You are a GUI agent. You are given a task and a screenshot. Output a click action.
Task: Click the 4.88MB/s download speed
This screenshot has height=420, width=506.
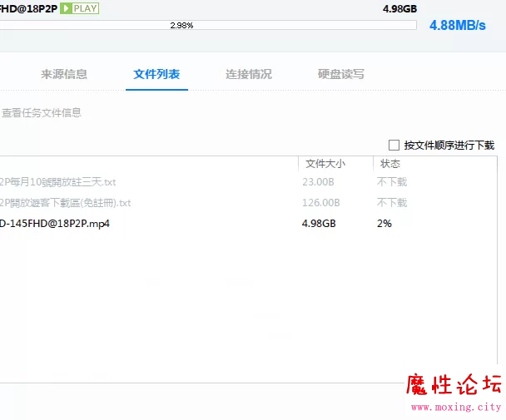(457, 26)
